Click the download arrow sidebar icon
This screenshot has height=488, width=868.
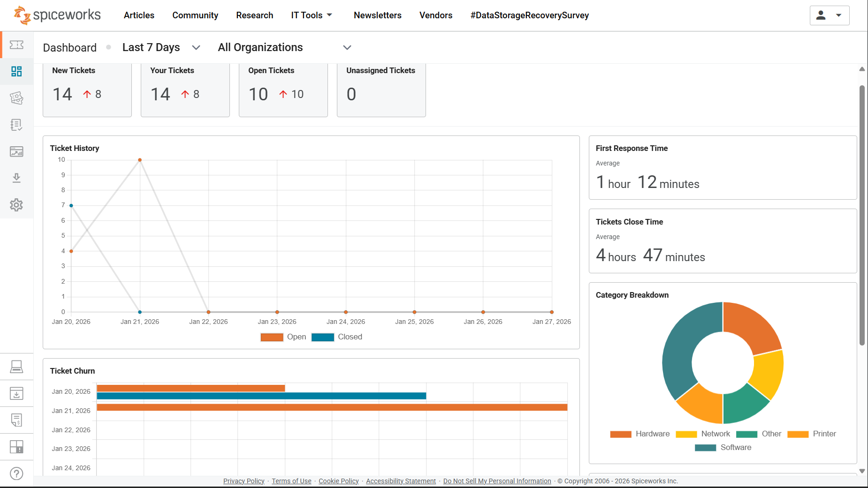16,178
